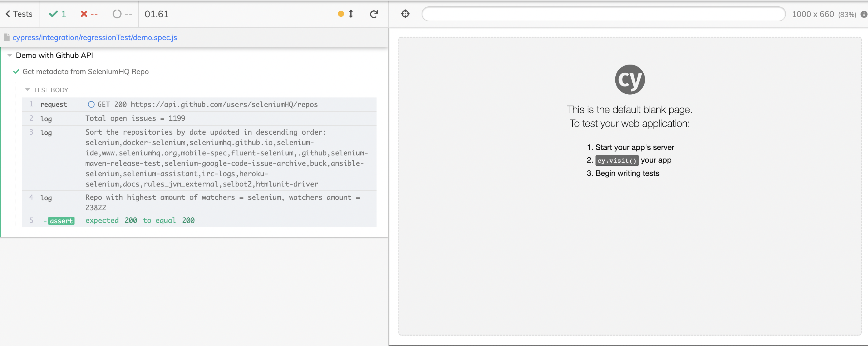Click the Cypress cy logo

pyautogui.click(x=629, y=79)
